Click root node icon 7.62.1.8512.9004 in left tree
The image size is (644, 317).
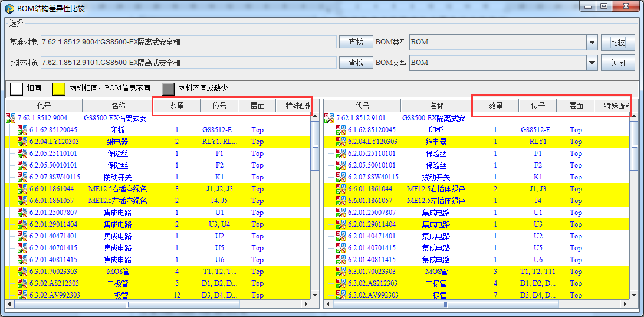[x=11, y=118]
